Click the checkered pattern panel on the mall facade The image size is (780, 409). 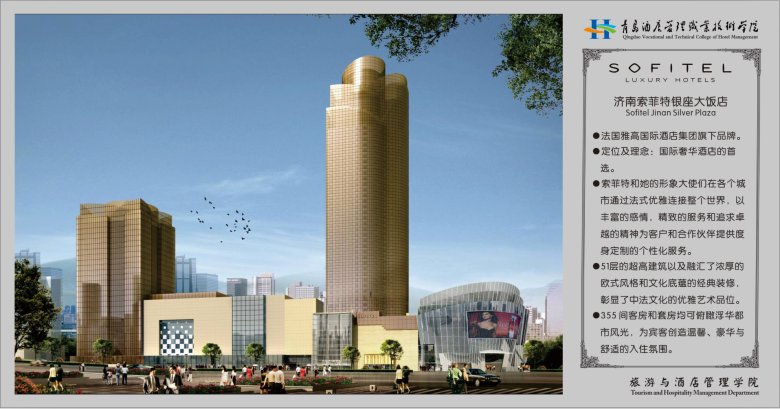[x=177, y=337]
